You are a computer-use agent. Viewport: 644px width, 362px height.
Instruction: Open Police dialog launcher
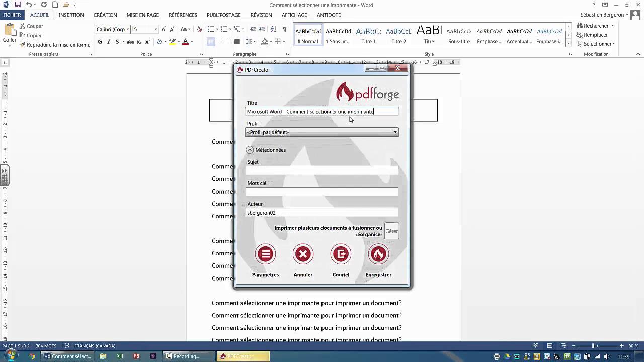click(202, 54)
